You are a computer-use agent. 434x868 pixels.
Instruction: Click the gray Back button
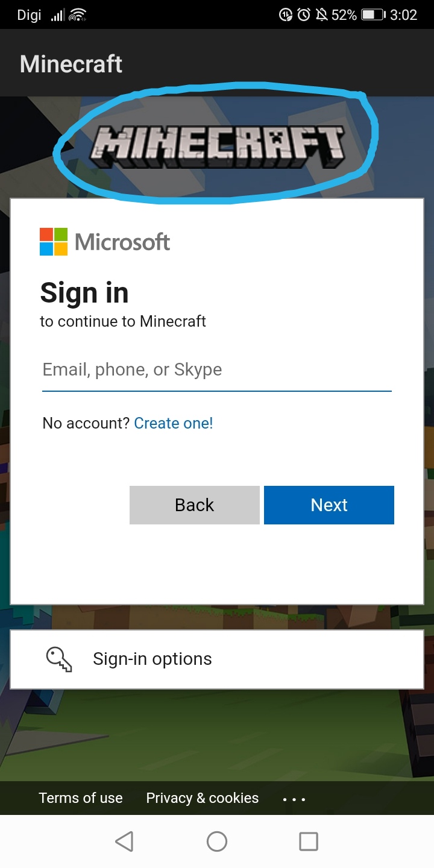point(195,505)
